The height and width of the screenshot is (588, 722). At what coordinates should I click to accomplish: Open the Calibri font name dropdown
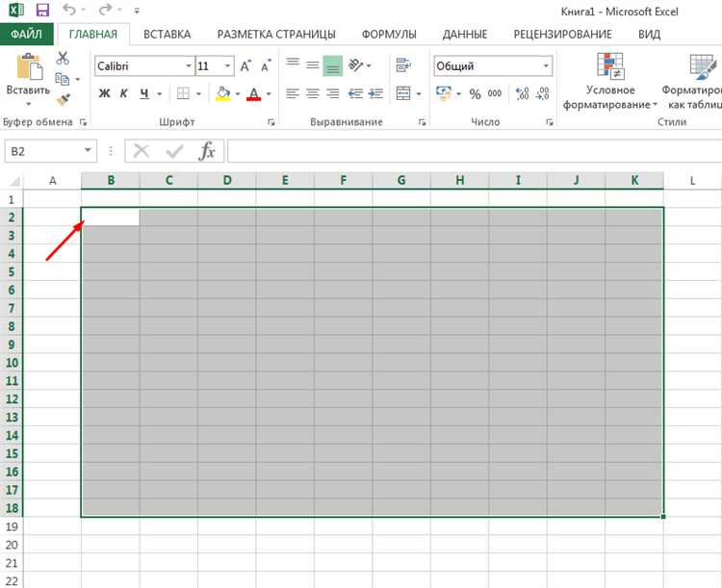(189, 65)
